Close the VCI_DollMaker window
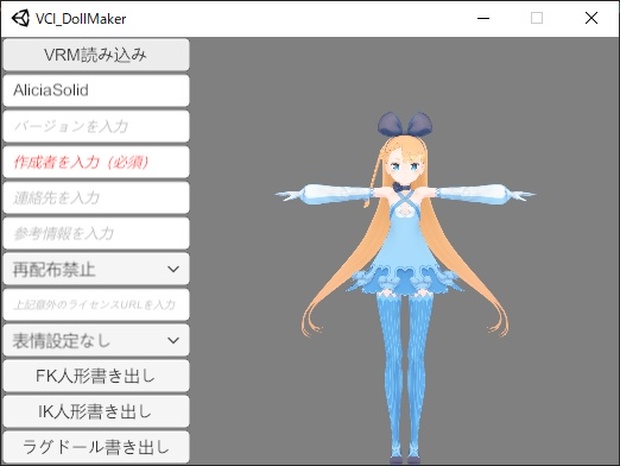The height and width of the screenshot is (466, 620). (x=591, y=18)
